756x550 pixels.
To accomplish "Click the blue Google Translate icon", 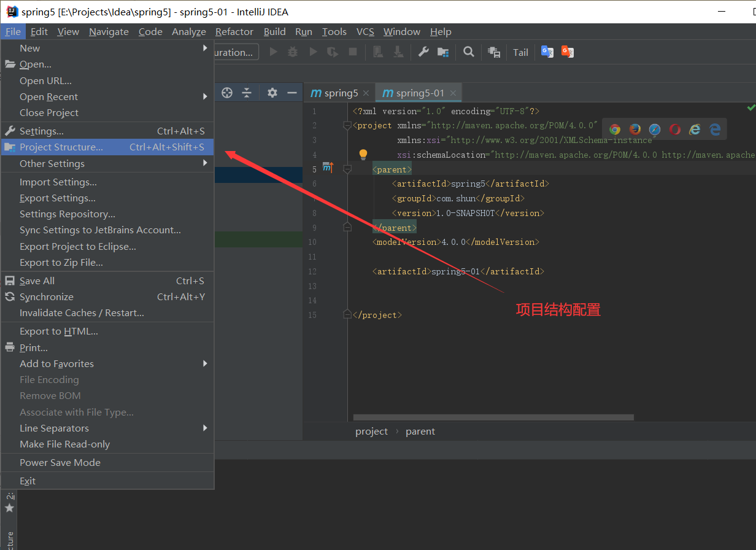I will [x=547, y=52].
